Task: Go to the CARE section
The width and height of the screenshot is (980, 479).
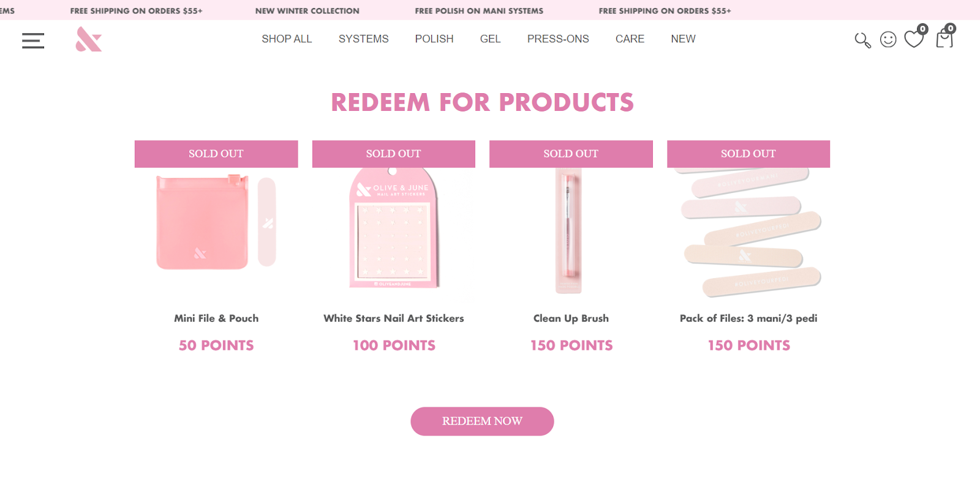Action: pyautogui.click(x=630, y=39)
